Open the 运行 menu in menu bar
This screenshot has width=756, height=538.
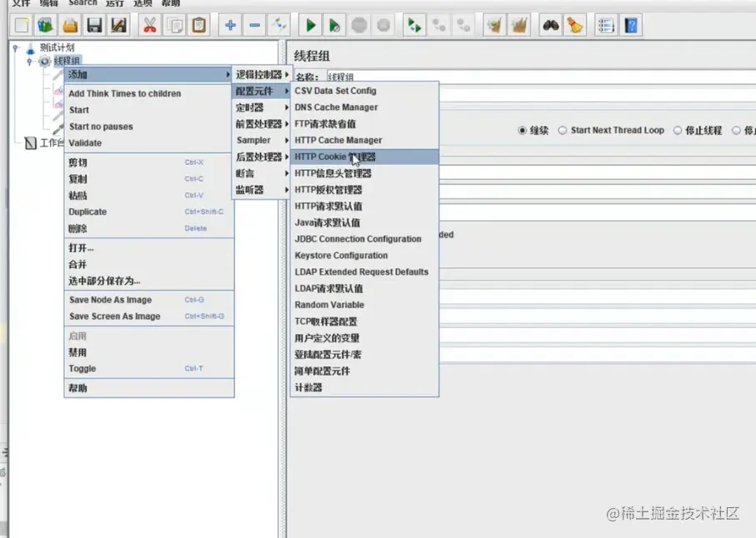coord(115,2)
